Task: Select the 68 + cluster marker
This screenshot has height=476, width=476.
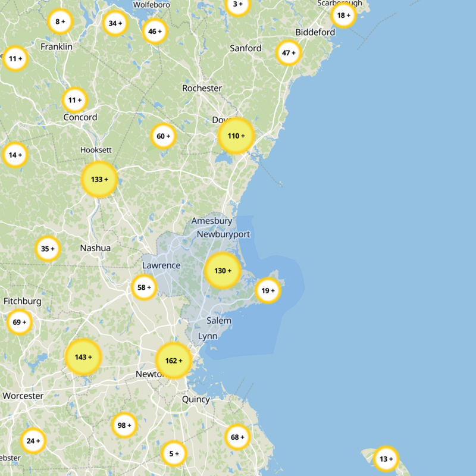Action: (237, 437)
